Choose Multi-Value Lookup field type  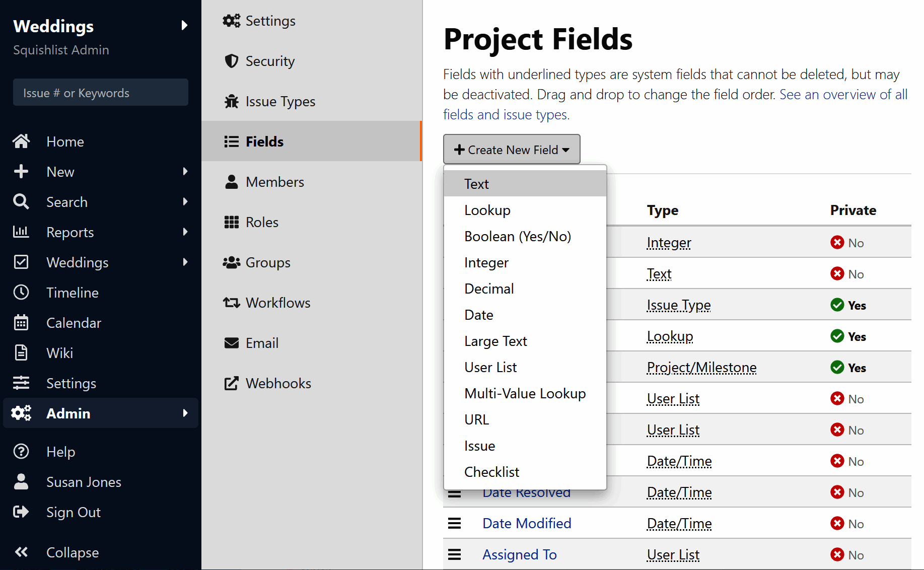pyautogui.click(x=525, y=393)
